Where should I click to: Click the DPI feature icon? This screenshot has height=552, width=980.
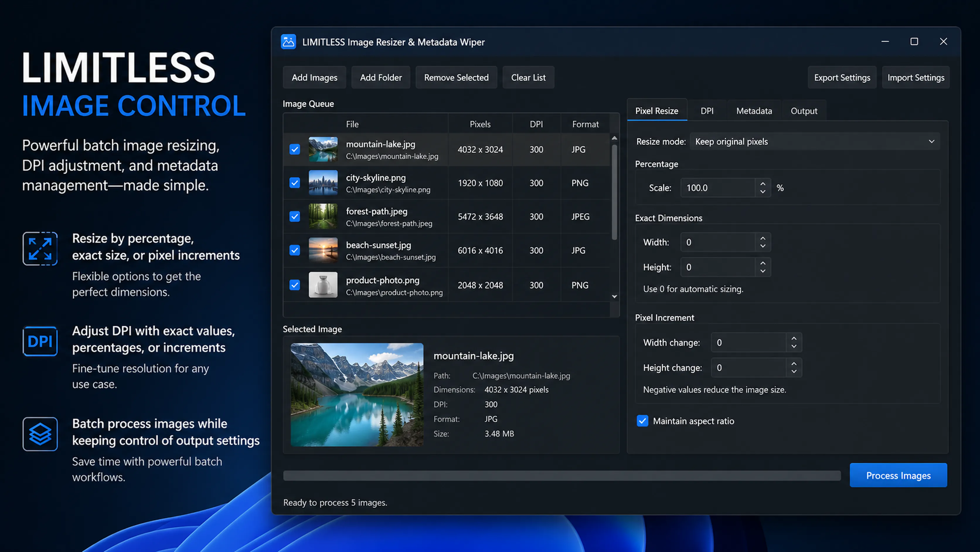40,341
